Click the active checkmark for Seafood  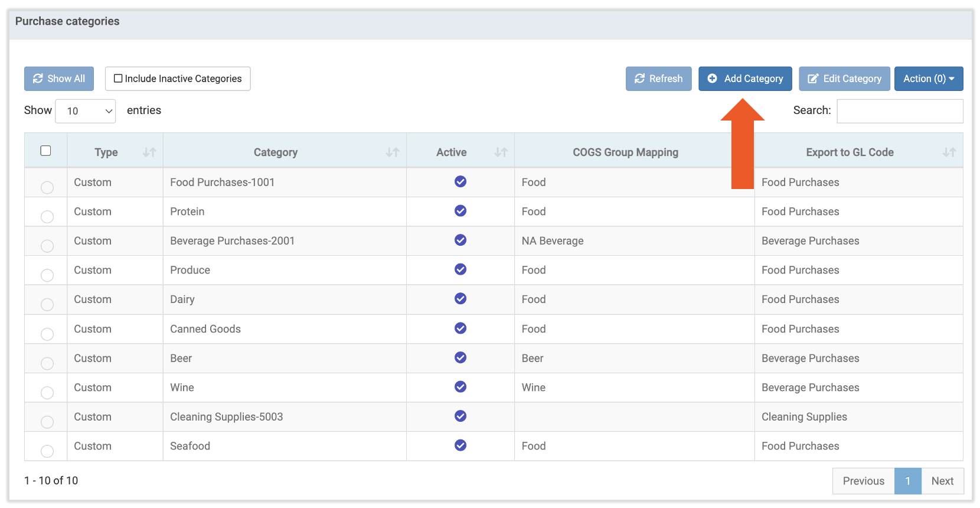click(460, 445)
